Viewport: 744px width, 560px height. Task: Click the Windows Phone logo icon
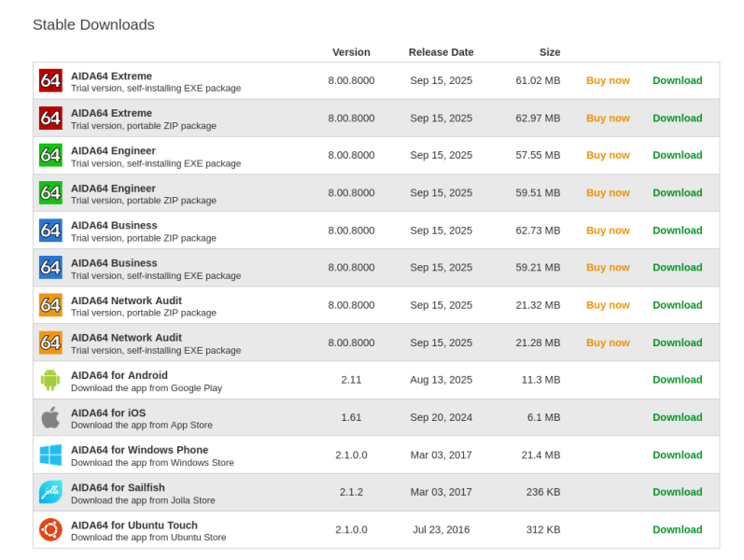pos(50,455)
